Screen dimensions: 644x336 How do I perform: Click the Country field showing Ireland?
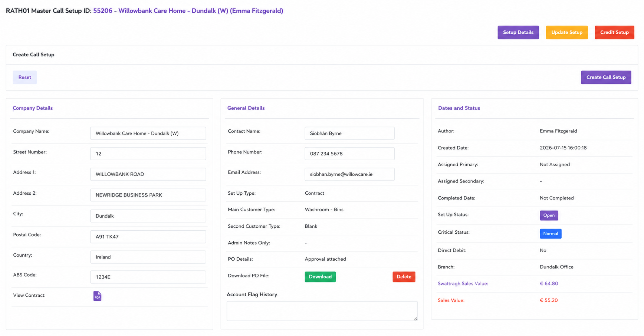click(148, 257)
